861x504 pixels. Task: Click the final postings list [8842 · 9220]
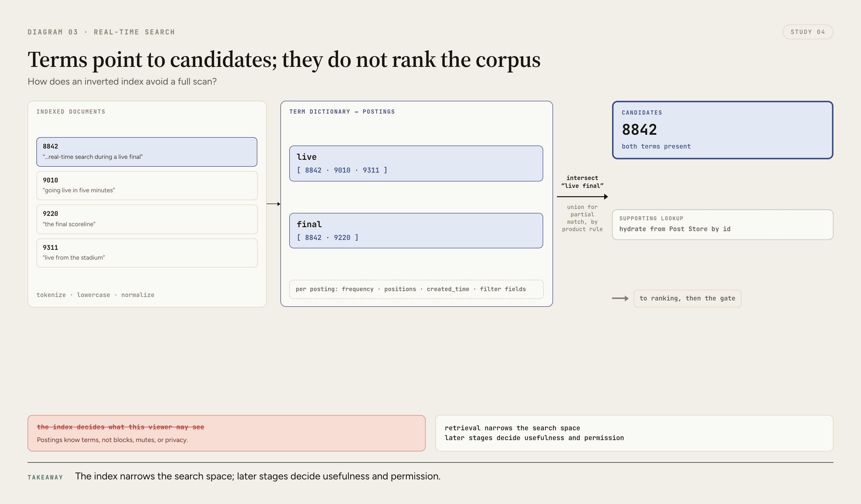point(328,238)
